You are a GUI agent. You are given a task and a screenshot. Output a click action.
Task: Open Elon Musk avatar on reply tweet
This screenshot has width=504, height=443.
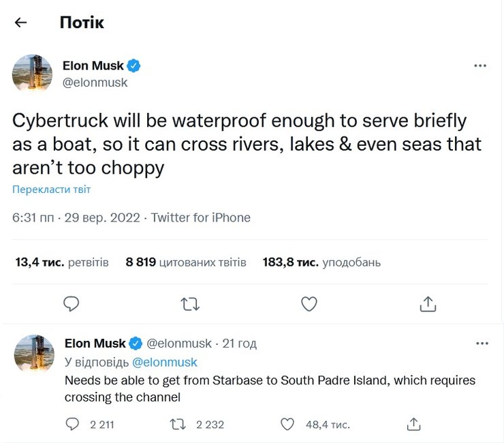34,354
